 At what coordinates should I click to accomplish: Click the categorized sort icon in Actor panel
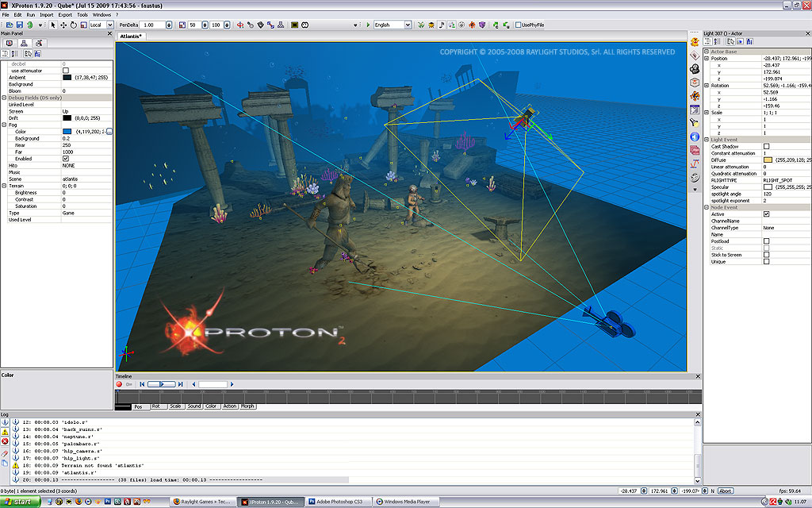tap(708, 41)
